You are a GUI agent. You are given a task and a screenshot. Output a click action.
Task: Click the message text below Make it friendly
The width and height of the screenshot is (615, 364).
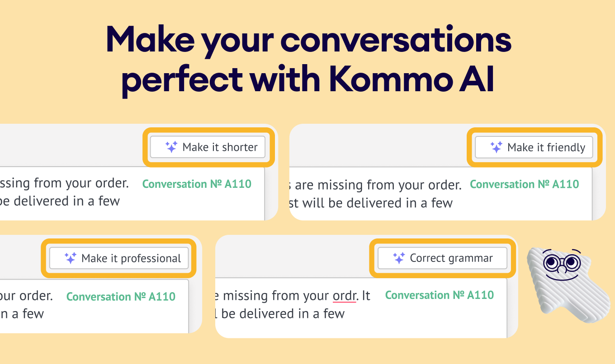pyautogui.click(x=375, y=194)
